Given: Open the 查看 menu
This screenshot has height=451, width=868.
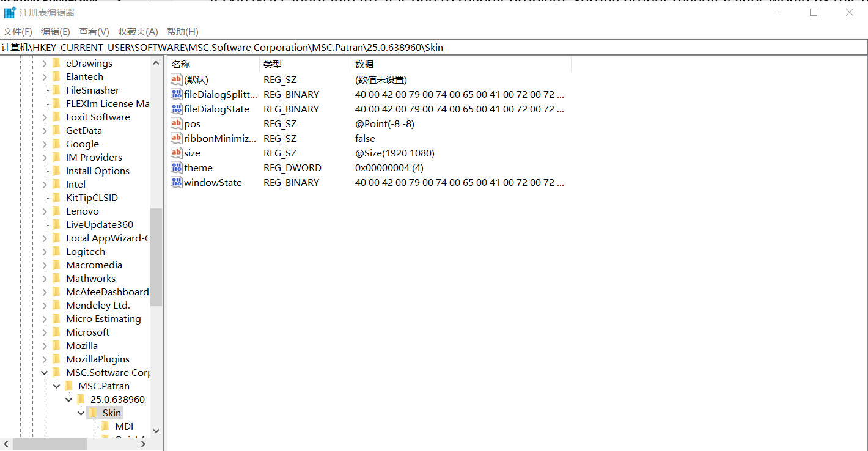Looking at the screenshot, I should click(93, 31).
